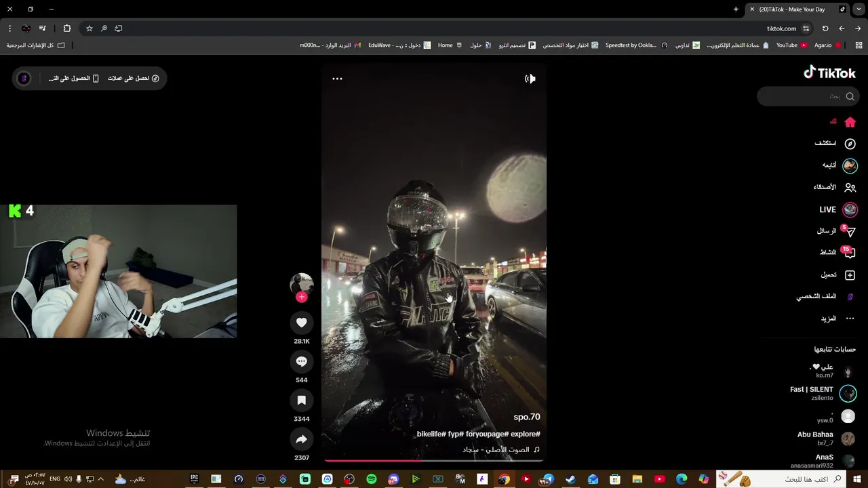Open File Explorer from the taskbar
The height and width of the screenshot is (488, 868).
(637, 479)
